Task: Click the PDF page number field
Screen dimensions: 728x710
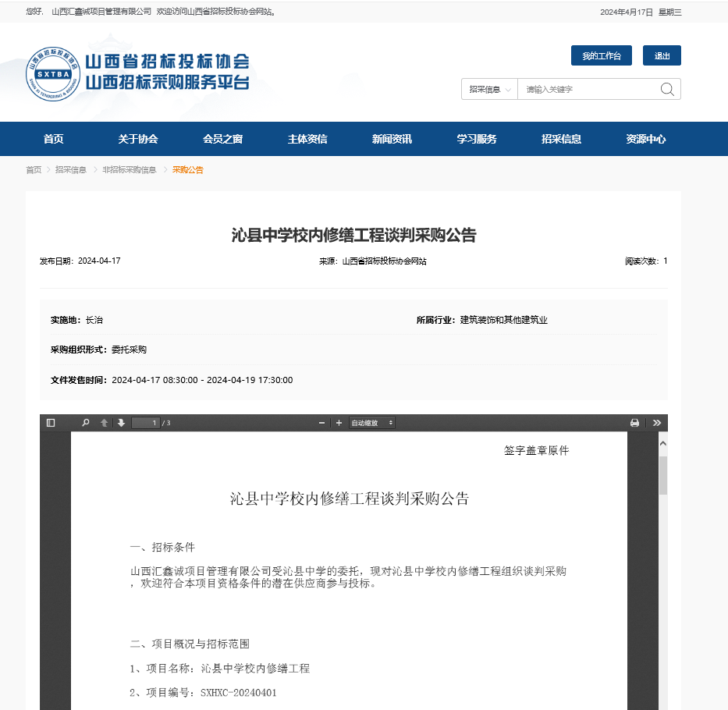Action: pyautogui.click(x=145, y=423)
